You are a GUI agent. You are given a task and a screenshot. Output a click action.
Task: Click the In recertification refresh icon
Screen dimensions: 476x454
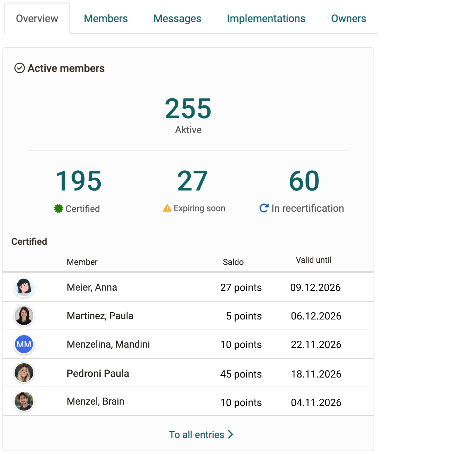tap(265, 208)
